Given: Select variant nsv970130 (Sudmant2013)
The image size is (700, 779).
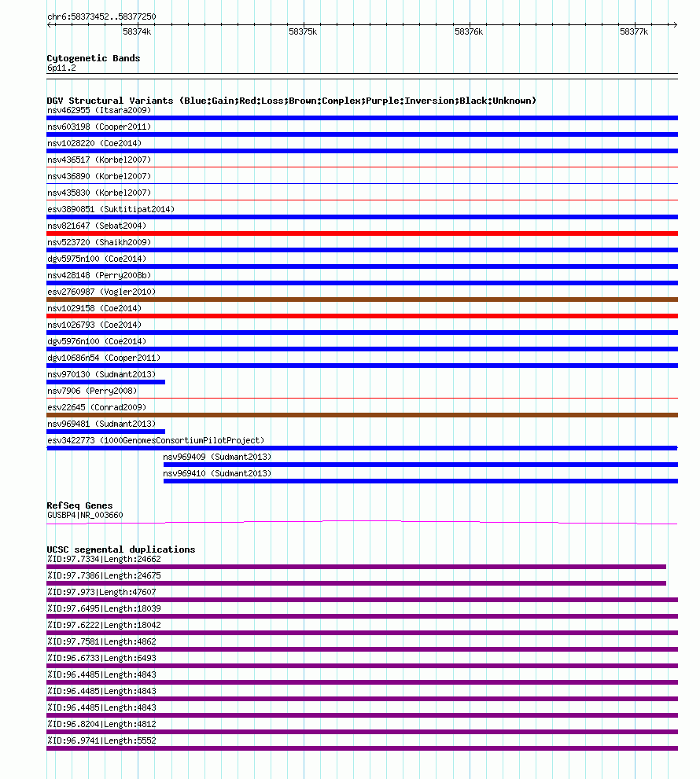Looking at the screenshot, I should [101, 374].
